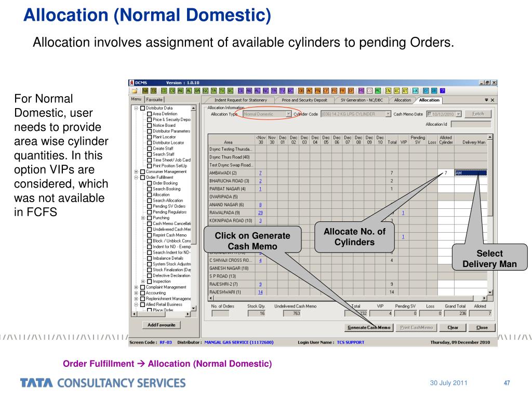Click the Fetch button
This screenshot has width=532, height=399.
pyautogui.click(x=478, y=114)
